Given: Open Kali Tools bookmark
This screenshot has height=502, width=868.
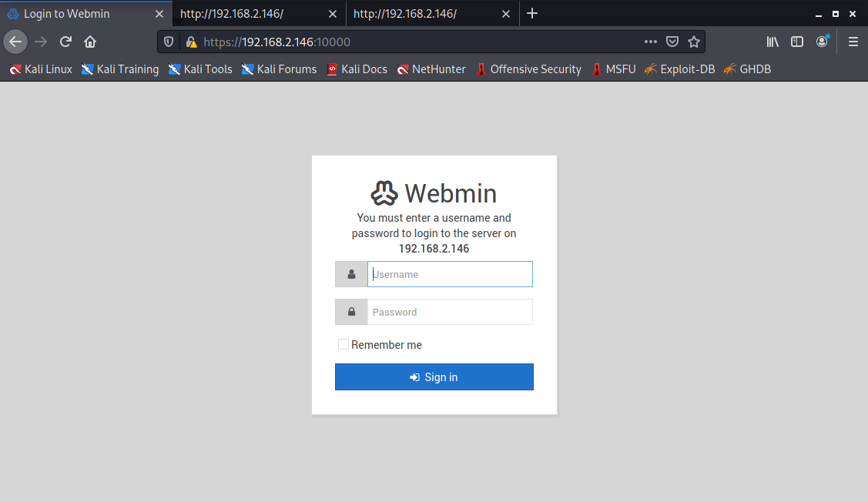Looking at the screenshot, I should point(200,69).
